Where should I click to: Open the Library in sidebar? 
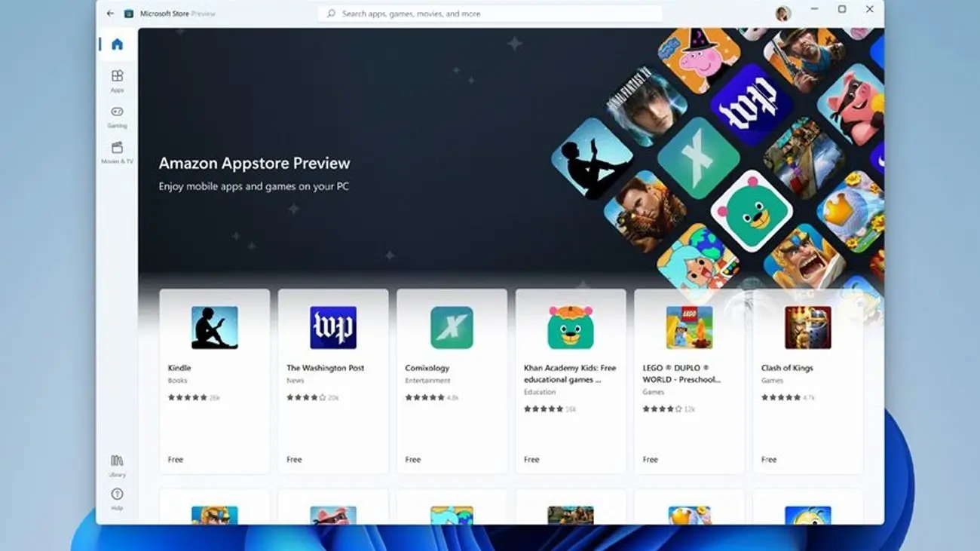click(x=117, y=465)
